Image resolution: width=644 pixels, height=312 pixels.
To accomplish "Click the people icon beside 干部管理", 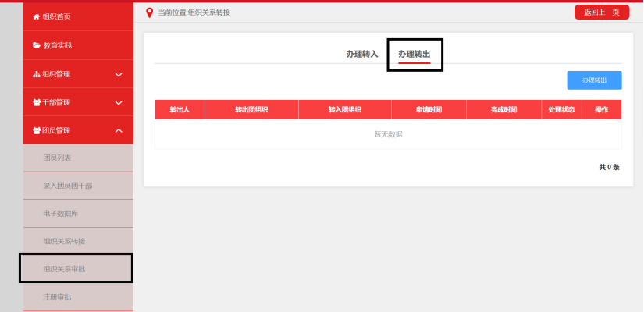I will click(x=36, y=102).
